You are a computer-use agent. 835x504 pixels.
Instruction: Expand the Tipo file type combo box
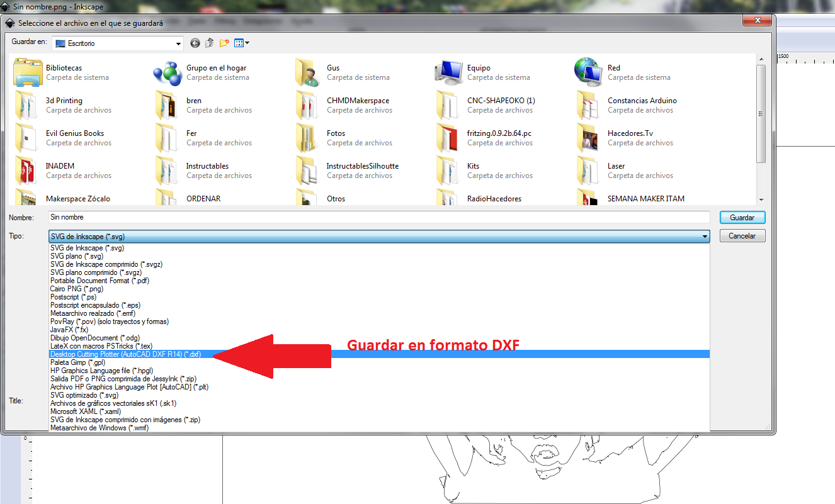(x=379, y=237)
